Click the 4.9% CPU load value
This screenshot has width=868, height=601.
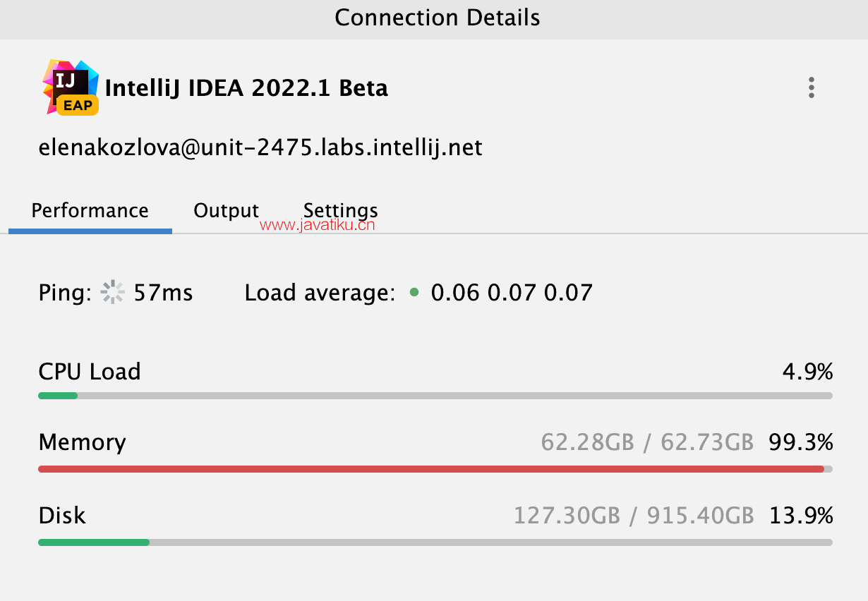pos(807,371)
